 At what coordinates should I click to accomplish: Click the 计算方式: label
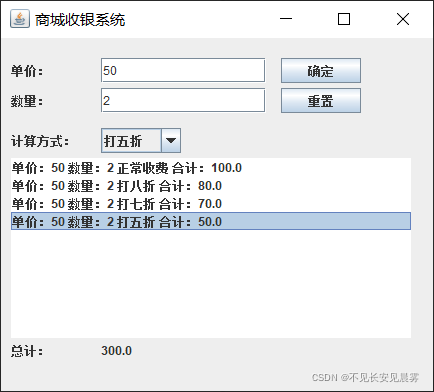40,141
